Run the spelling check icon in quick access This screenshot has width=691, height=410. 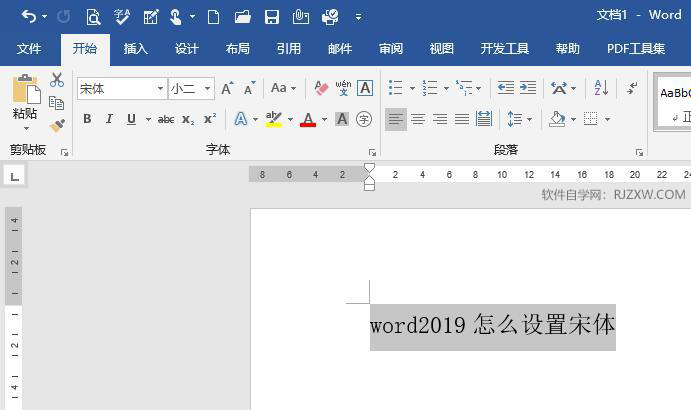(x=122, y=17)
